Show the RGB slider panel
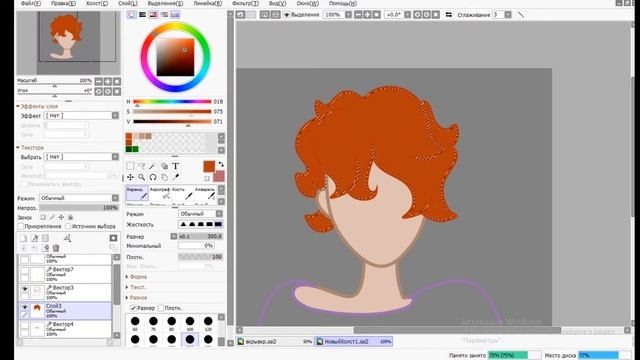The image size is (640, 360). click(142, 15)
